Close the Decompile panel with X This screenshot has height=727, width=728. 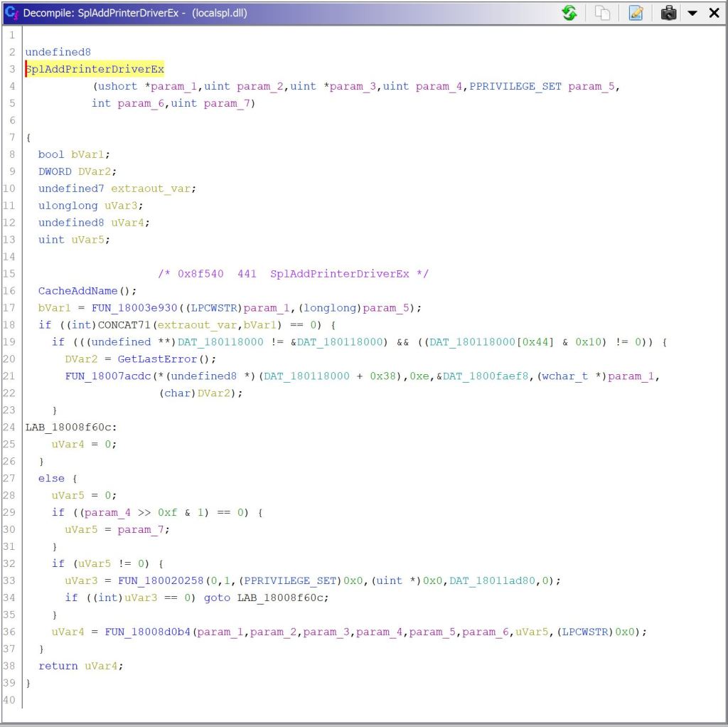tap(714, 13)
